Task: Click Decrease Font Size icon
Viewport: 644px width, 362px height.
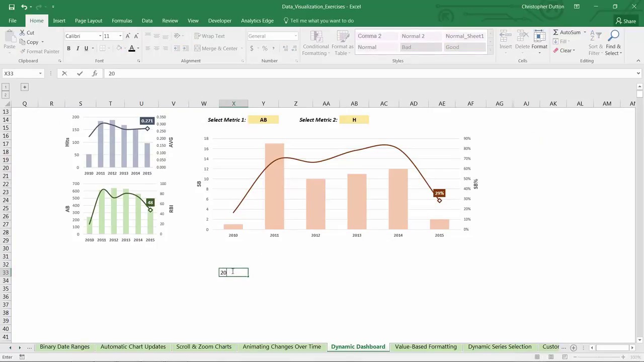Action: (136, 36)
